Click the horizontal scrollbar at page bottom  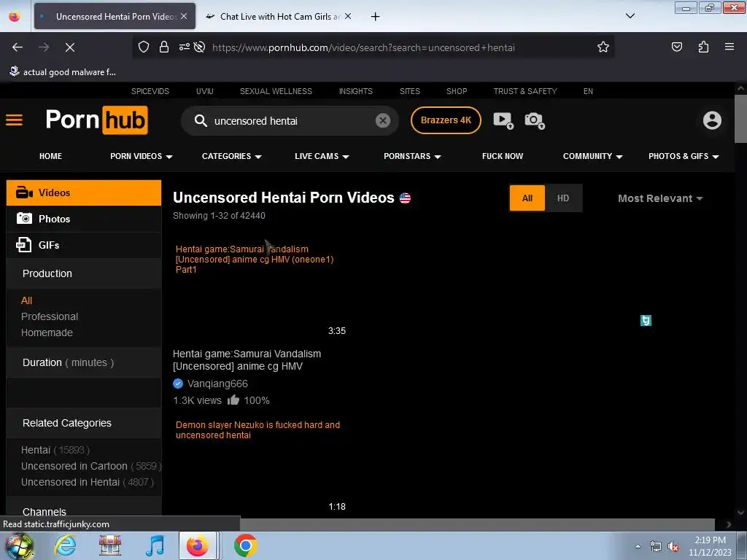477,524
